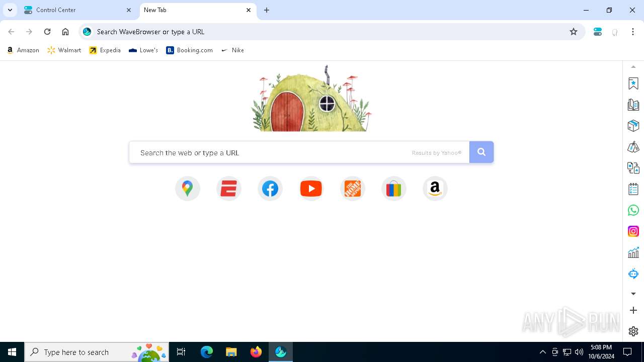The height and width of the screenshot is (362, 644).
Task: Open Facebook shortcut tile
Action: pyautogui.click(x=270, y=189)
